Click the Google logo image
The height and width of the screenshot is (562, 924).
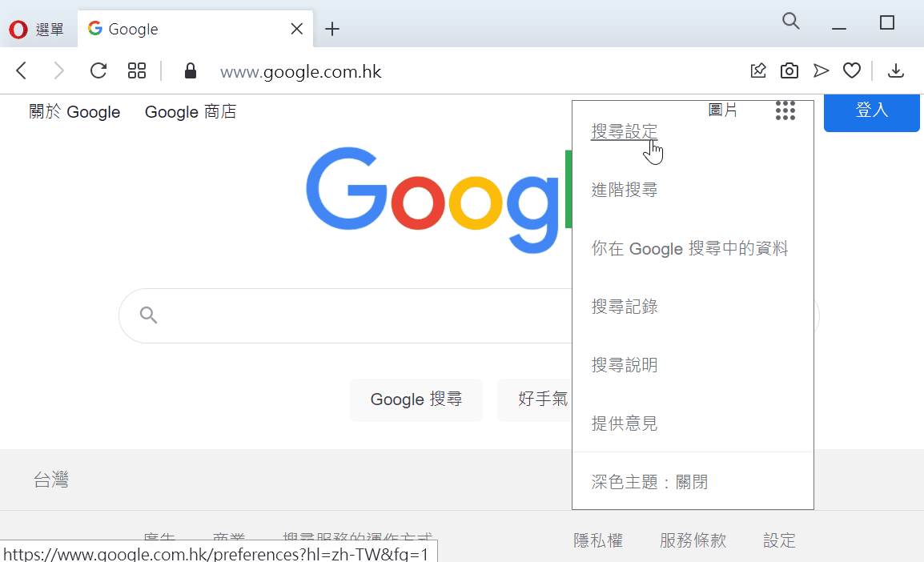tap(439, 200)
